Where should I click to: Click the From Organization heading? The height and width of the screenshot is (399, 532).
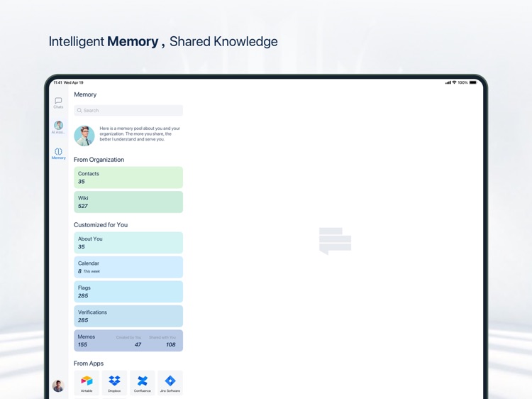coord(99,160)
